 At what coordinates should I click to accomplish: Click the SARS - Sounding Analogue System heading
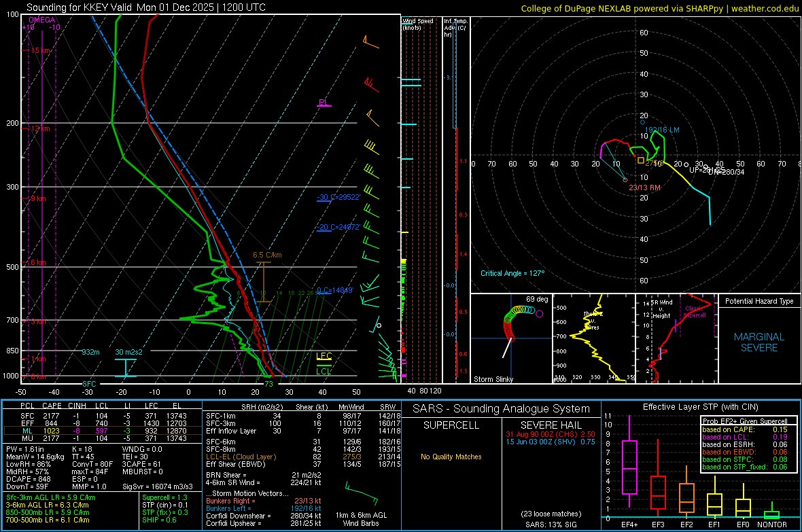tap(501, 408)
